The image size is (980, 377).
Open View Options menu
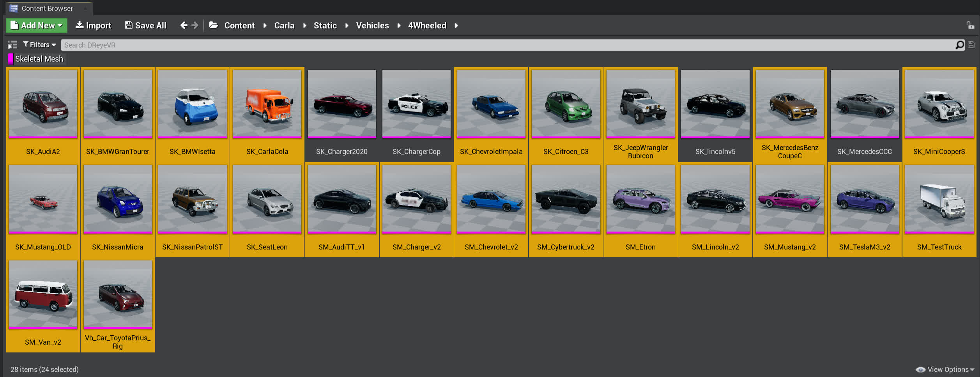(945, 369)
